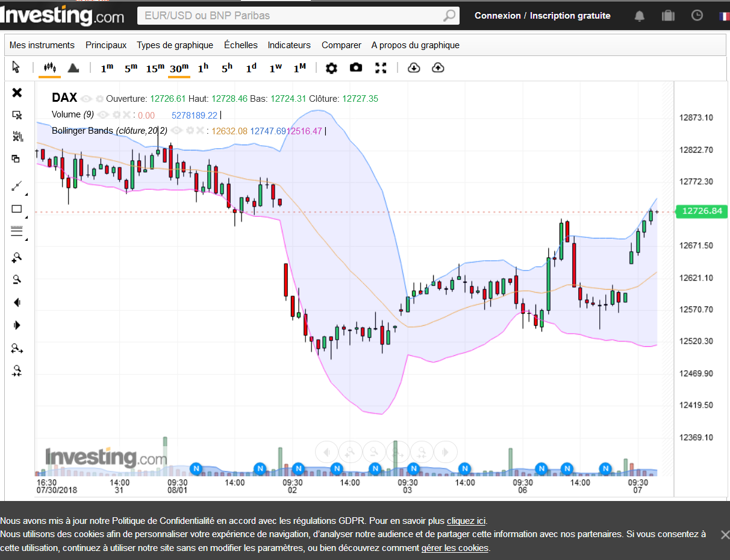Open Bollinger Bands settings gear
The image size is (730, 560).
point(189,130)
